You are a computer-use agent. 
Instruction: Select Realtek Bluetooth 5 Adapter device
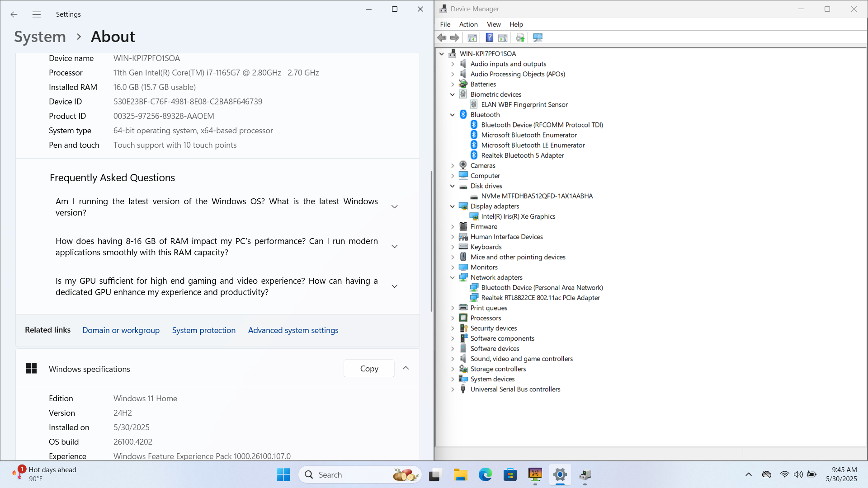pos(522,155)
